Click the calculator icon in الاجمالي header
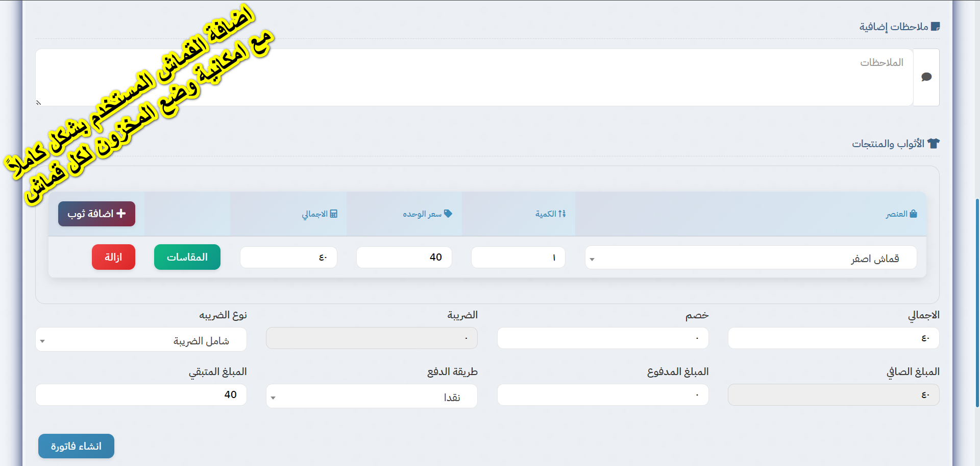The width and height of the screenshot is (980, 466). click(334, 214)
